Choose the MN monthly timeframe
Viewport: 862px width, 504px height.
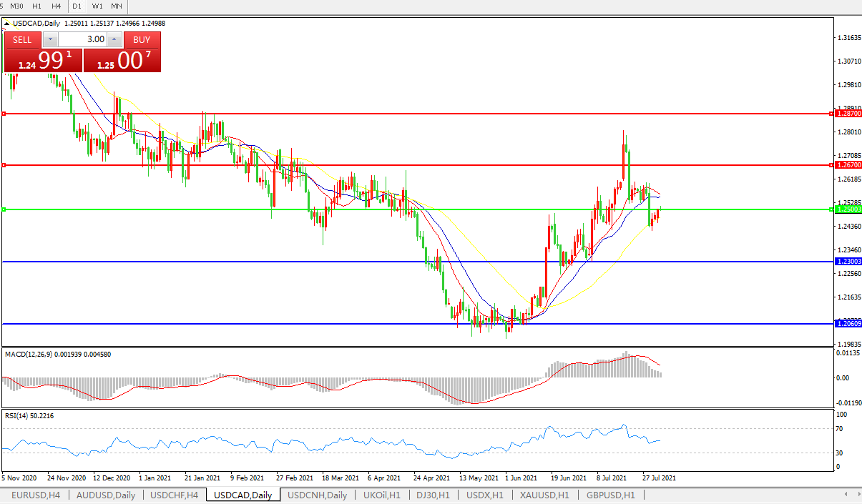117,6
